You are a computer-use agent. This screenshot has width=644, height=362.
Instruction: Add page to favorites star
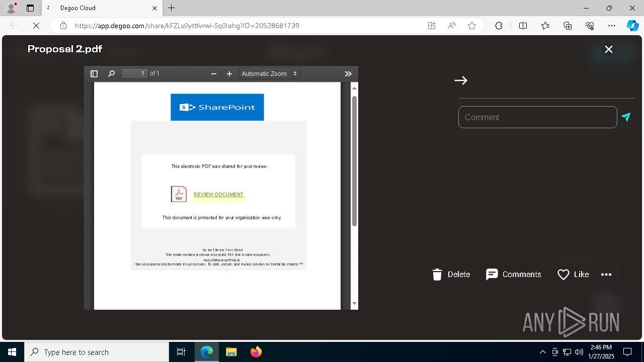pyautogui.click(x=472, y=26)
